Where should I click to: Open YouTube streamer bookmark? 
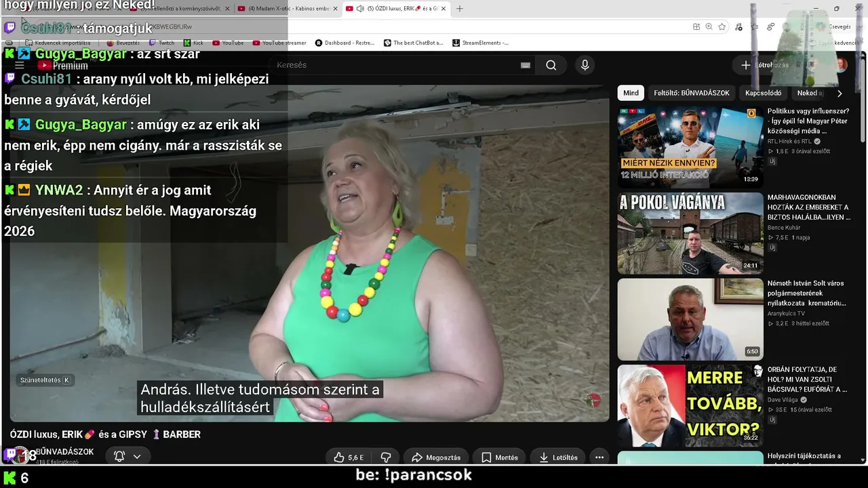[279, 43]
